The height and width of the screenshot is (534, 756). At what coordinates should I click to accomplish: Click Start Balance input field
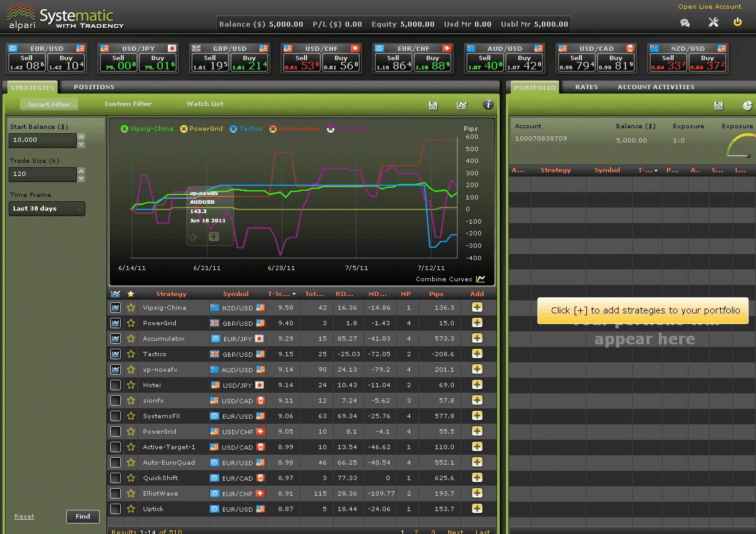43,141
